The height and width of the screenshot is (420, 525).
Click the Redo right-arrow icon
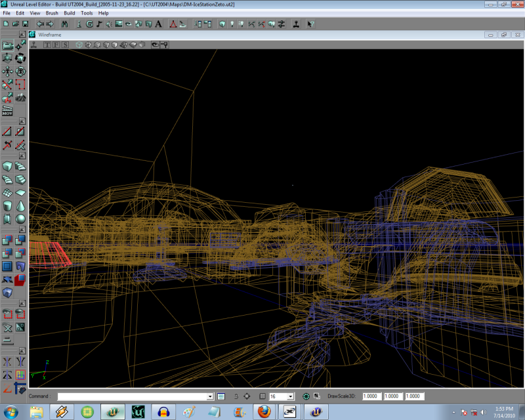[50, 24]
